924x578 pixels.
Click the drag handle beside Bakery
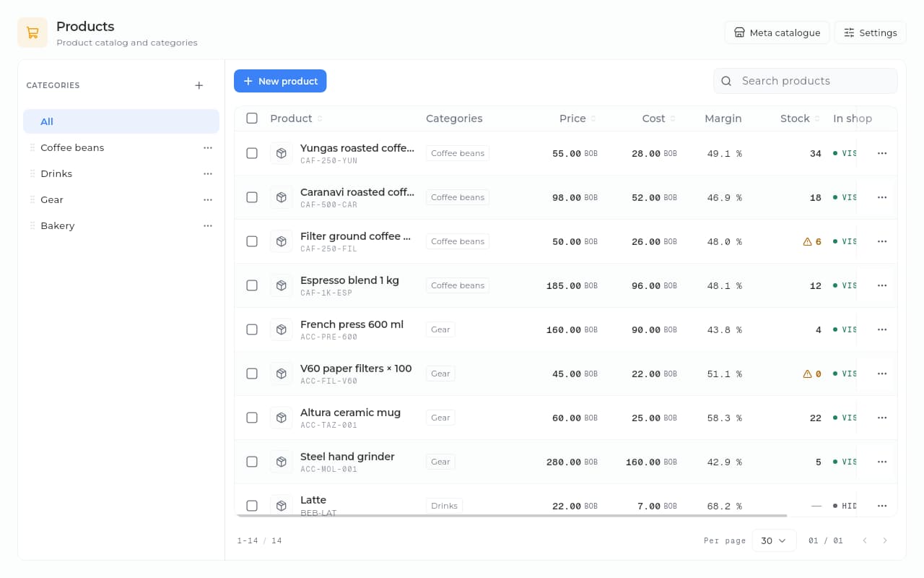click(x=32, y=225)
